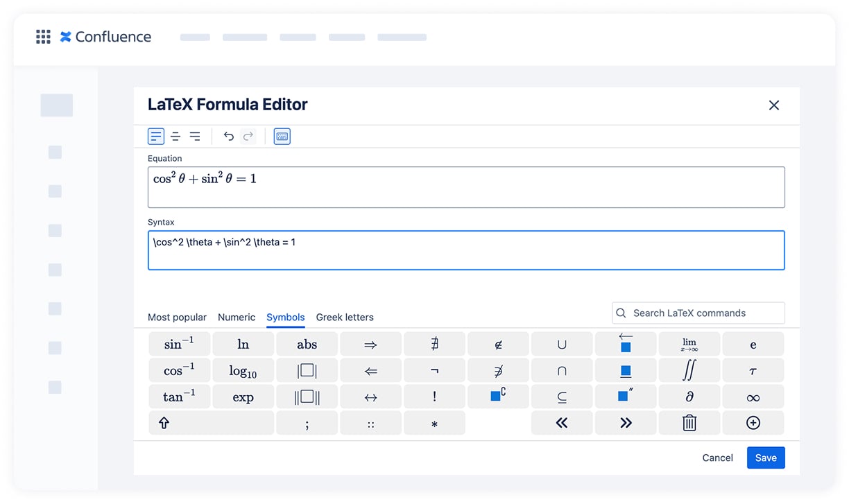849x504 pixels.
Task: Click the trash delete key
Action: click(689, 423)
